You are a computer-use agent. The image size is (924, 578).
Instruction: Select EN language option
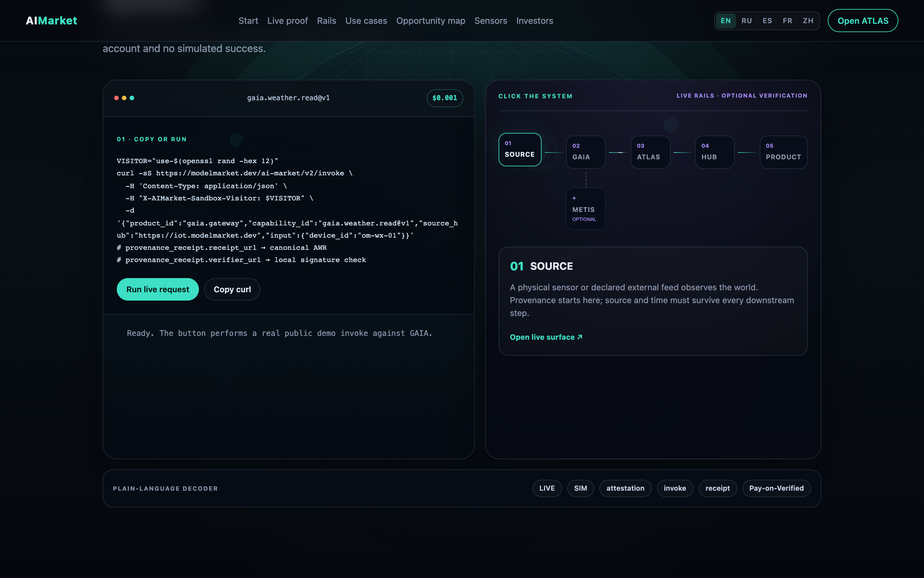point(725,21)
